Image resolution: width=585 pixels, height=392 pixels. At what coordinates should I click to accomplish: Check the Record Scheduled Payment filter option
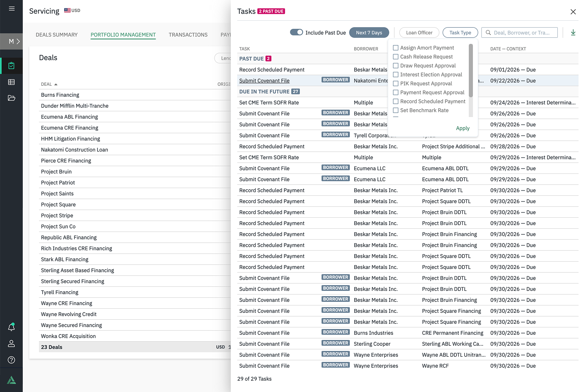click(x=396, y=102)
